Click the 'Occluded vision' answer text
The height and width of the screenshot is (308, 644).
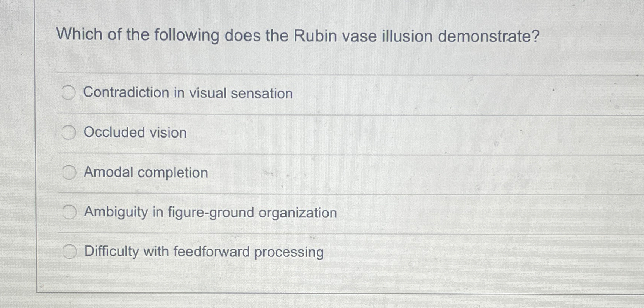(x=135, y=133)
